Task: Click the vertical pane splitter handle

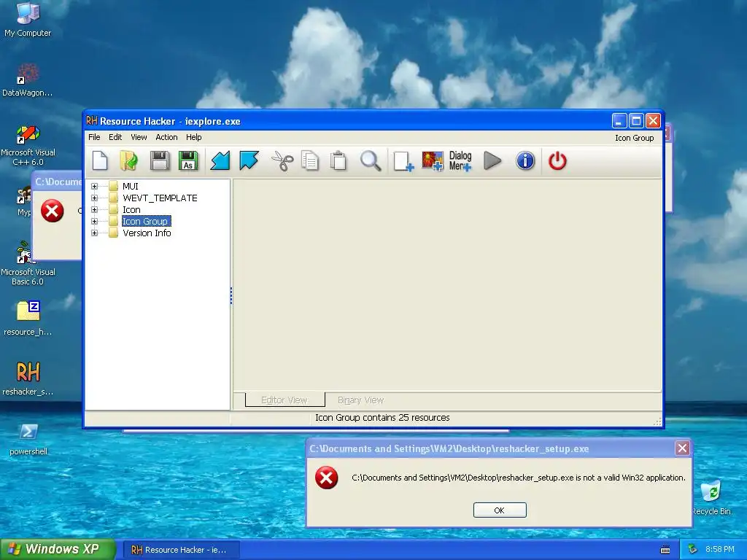Action: coord(231,295)
